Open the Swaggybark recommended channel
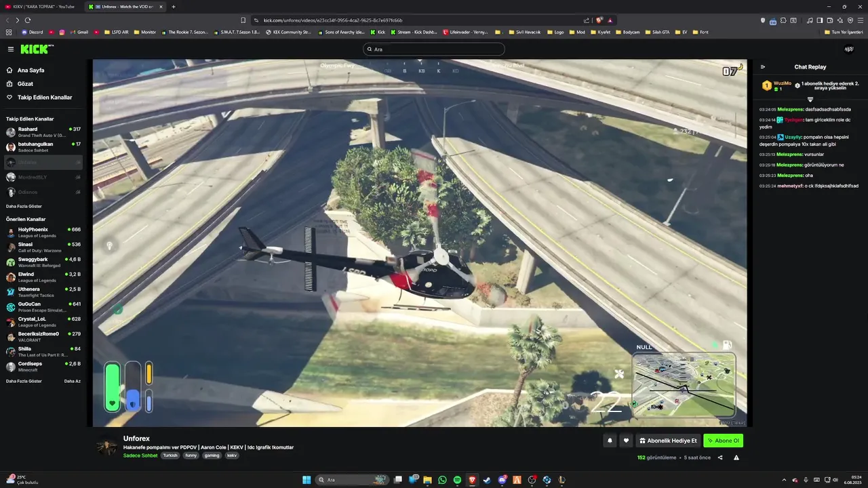 pos(43,262)
